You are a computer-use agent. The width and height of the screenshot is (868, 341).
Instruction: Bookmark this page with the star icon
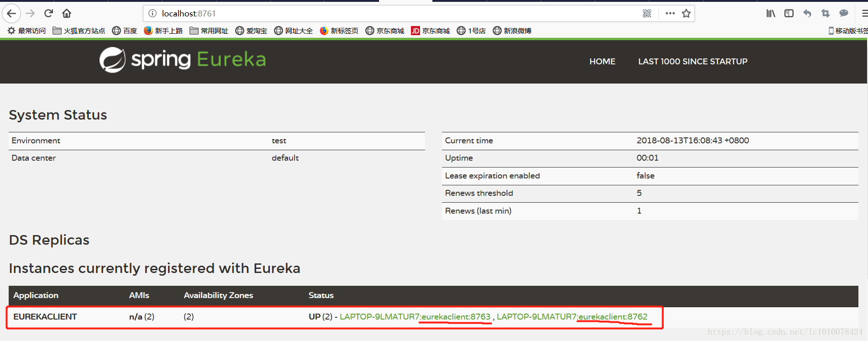click(x=686, y=13)
